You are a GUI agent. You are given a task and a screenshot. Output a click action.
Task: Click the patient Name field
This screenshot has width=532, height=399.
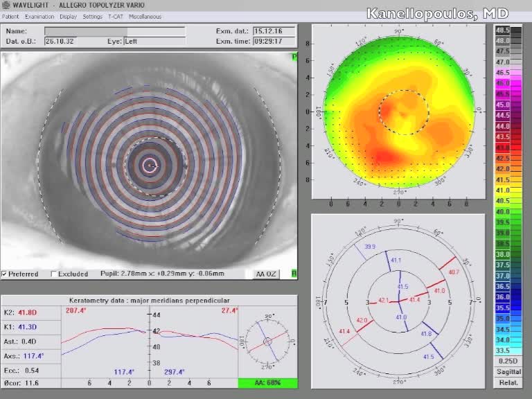(x=114, y=31)
